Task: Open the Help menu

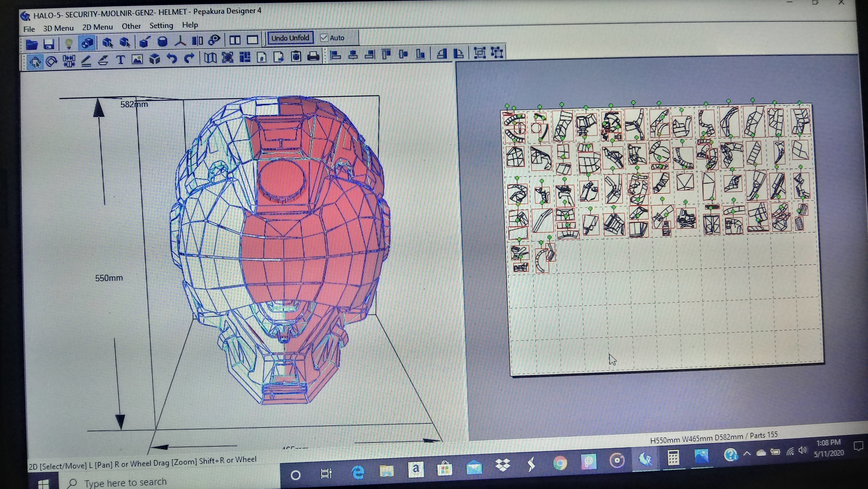Action: [190, 25]
